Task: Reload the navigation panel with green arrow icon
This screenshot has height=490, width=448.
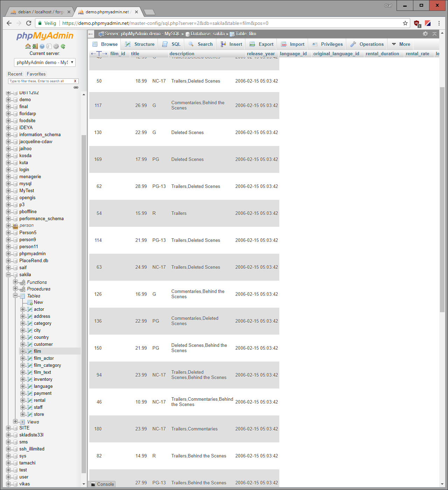Action: tap(63, 46)
